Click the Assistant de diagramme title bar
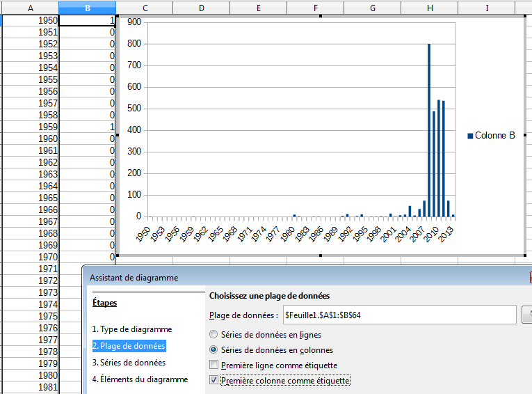This screenshot has height=394, width=532. point(305,278)
